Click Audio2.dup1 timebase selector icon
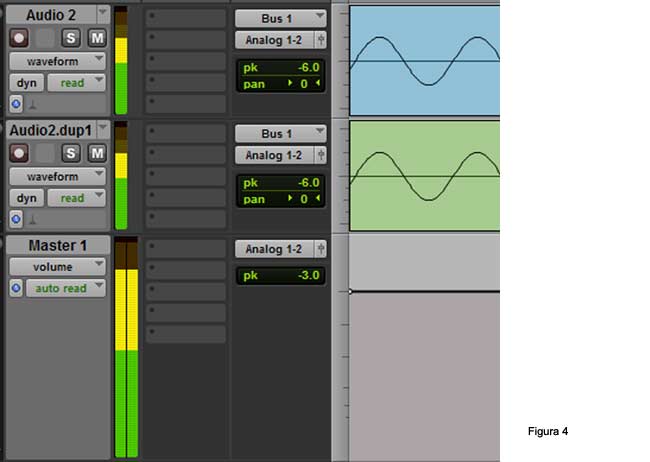The height and width of the screenshot is (462, 650). (x=33, y=220)
